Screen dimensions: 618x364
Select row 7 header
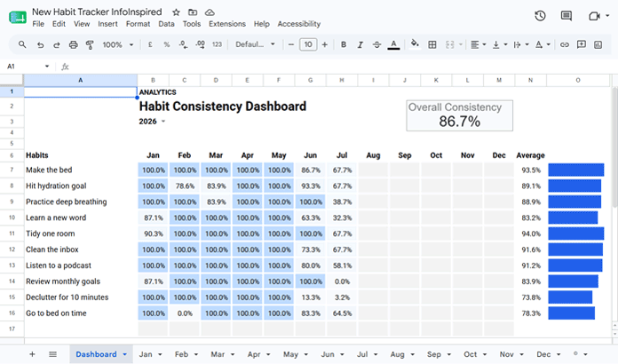12,170
